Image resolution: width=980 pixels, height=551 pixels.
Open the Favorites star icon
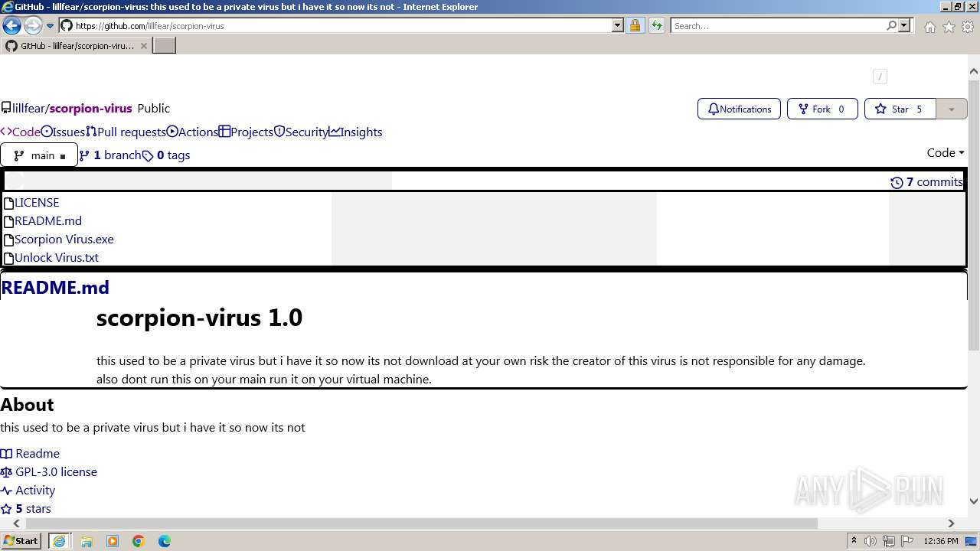[949, 26]
